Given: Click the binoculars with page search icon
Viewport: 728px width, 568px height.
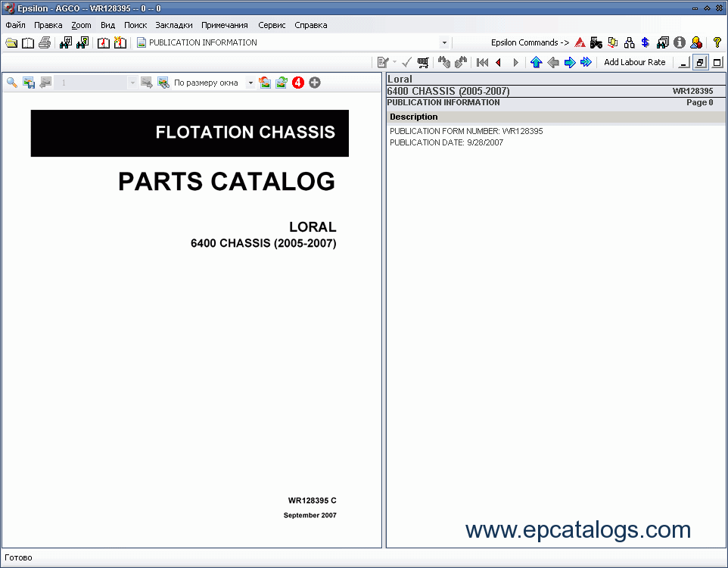Looking at the screenshot, I should [82, 42].
